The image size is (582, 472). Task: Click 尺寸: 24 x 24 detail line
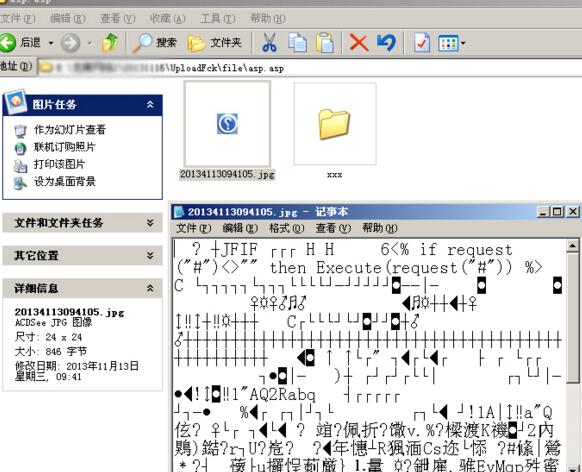(x=49, y=337)
